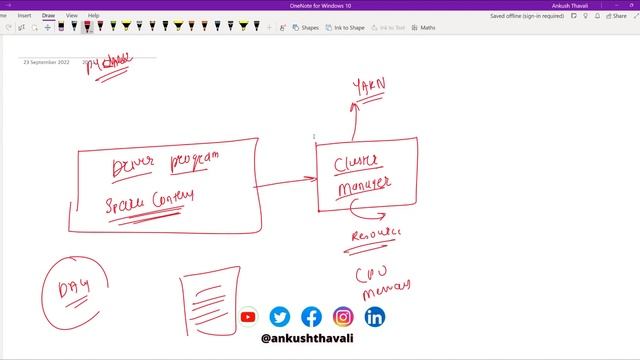Switch to the Insert tab
This screenshot has height=360, width=640.
coord(24,16)
